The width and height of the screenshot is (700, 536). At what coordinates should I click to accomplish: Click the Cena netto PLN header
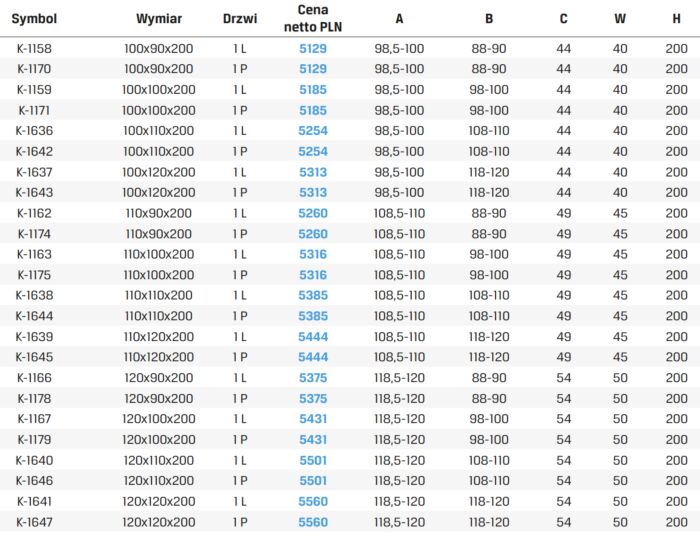[x=313, y=18]
